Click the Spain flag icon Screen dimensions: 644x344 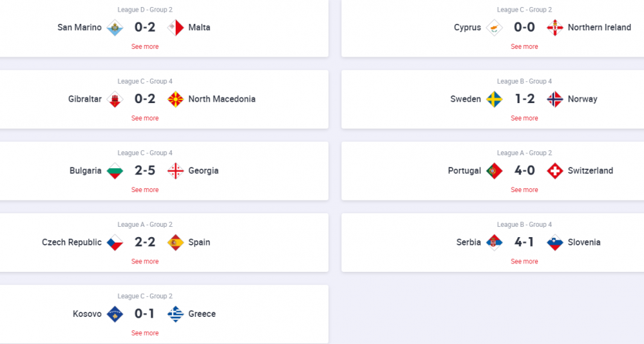(175, 242)
